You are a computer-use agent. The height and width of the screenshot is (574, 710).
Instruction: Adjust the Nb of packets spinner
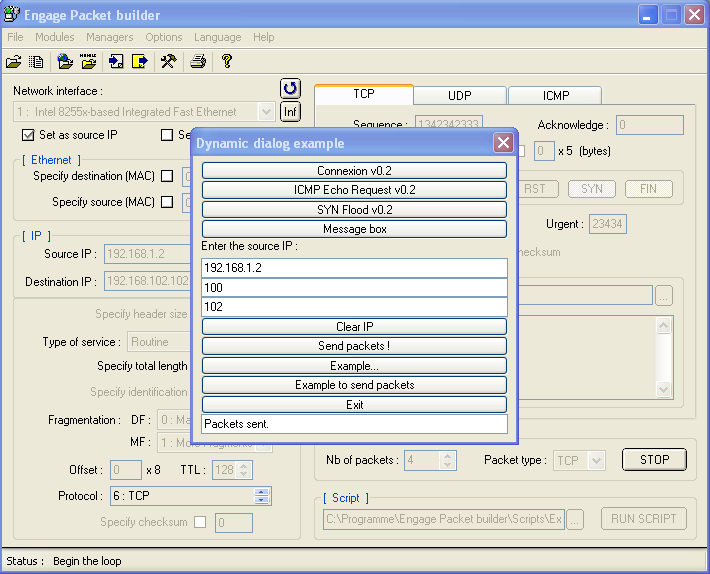pos(447,461)
